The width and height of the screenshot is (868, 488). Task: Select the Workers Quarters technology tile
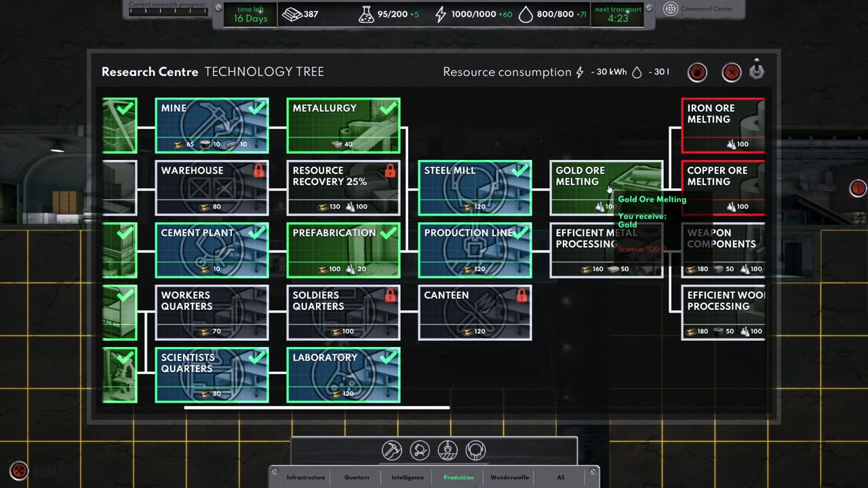point(212,312)
